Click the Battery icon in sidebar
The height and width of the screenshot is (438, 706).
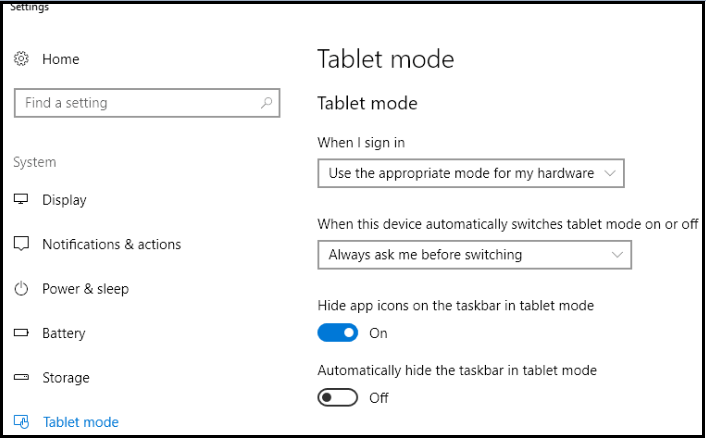click(x=21, y=333)
